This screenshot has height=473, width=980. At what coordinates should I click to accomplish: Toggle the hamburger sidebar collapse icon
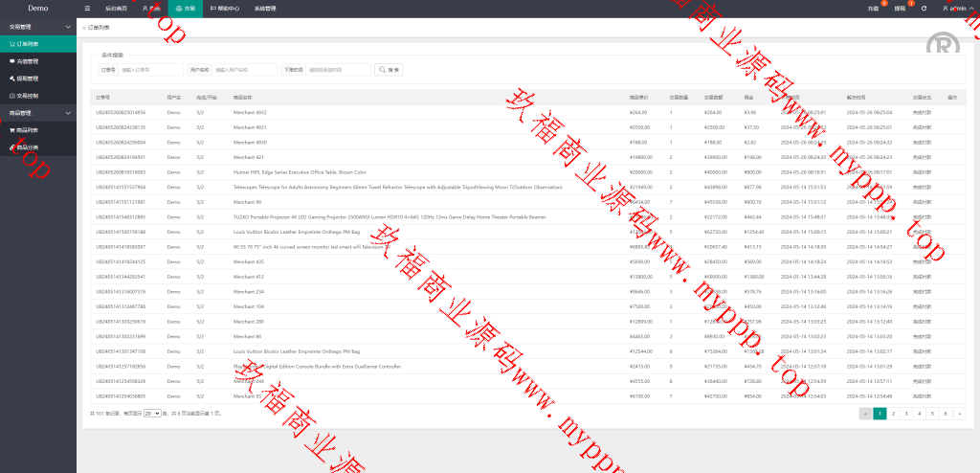click(88, 8)
